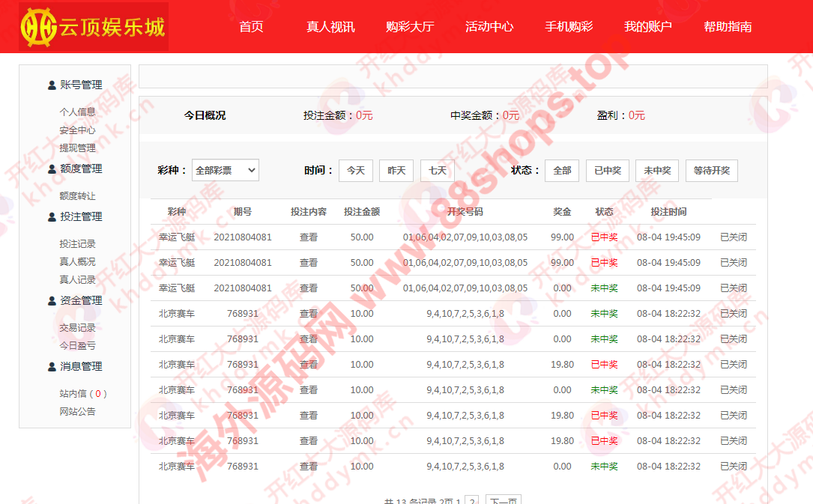
Task: View bet content of first 幸运飞艇 row
Action: [309, 237]
